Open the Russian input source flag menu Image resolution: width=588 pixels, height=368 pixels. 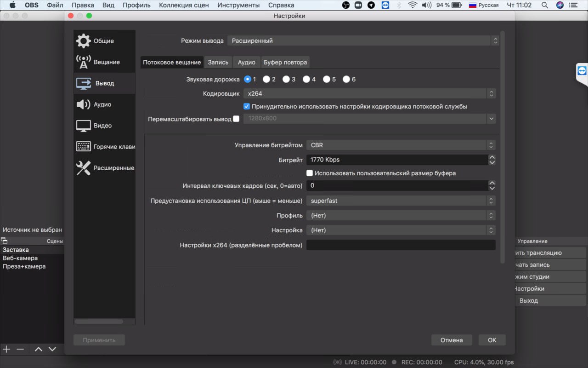(x=472, y=5)
